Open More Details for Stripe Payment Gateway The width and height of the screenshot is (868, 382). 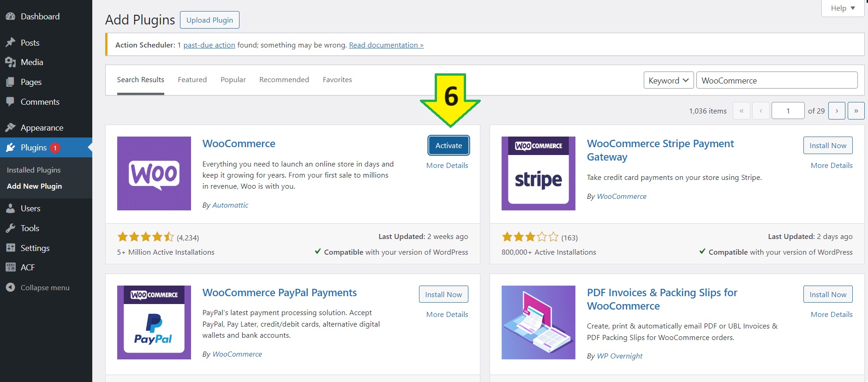(832, 165)
